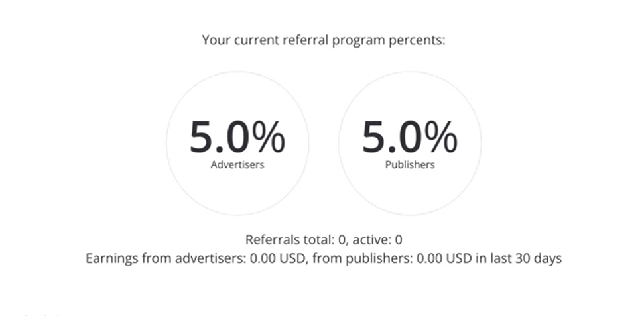644x316 pixels.
Task: Click the advertisers 0.00 USD earnings amount
Action: (x=279, y=258)
